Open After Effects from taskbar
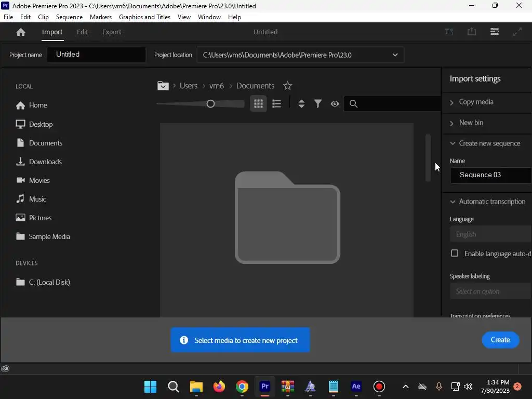 pos(356,387)
